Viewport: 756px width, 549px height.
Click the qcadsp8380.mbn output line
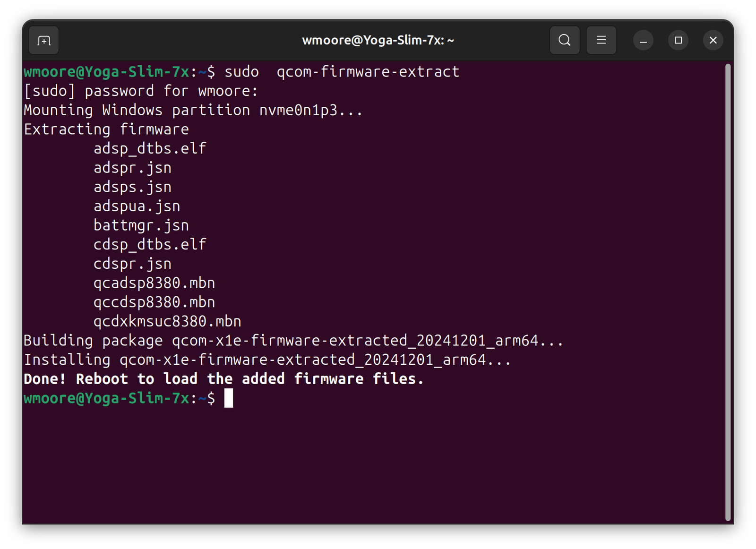(x=154, y=283)
